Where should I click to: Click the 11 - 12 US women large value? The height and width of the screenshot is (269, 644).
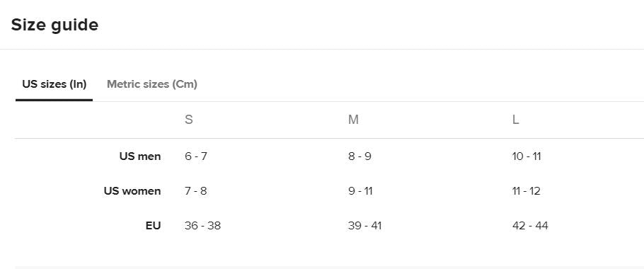pyautogui.click(x=526, y=191)
